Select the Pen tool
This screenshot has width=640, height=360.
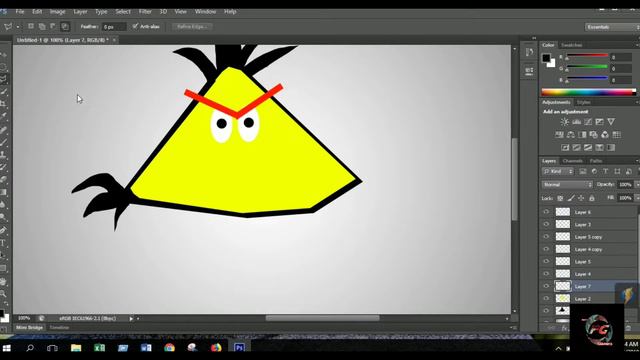[x=3, y=230]
